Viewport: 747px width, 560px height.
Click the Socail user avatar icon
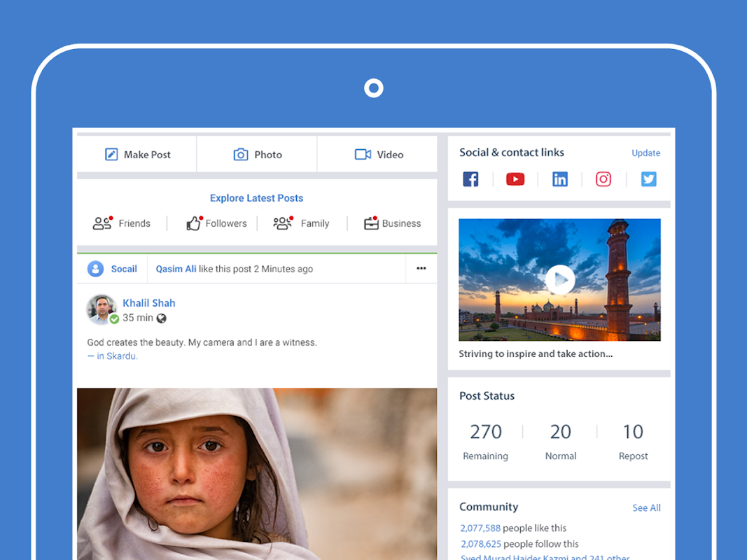(x=95, y=269)
